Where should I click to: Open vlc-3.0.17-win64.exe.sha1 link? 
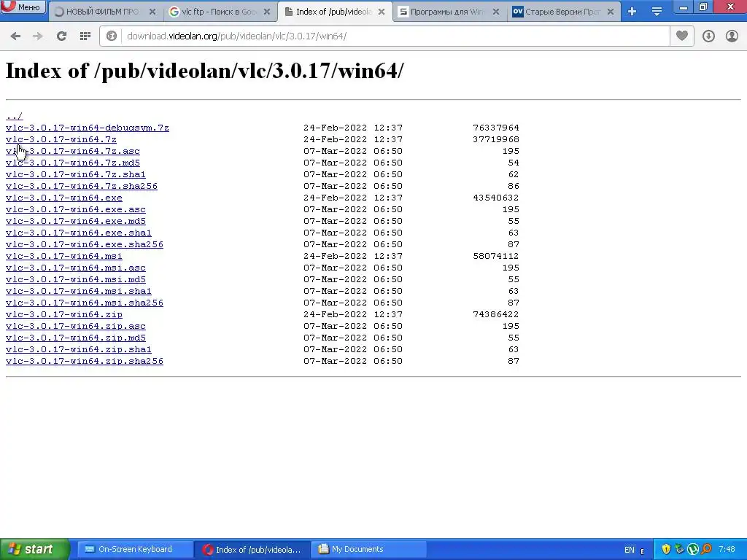coord(79,233)
